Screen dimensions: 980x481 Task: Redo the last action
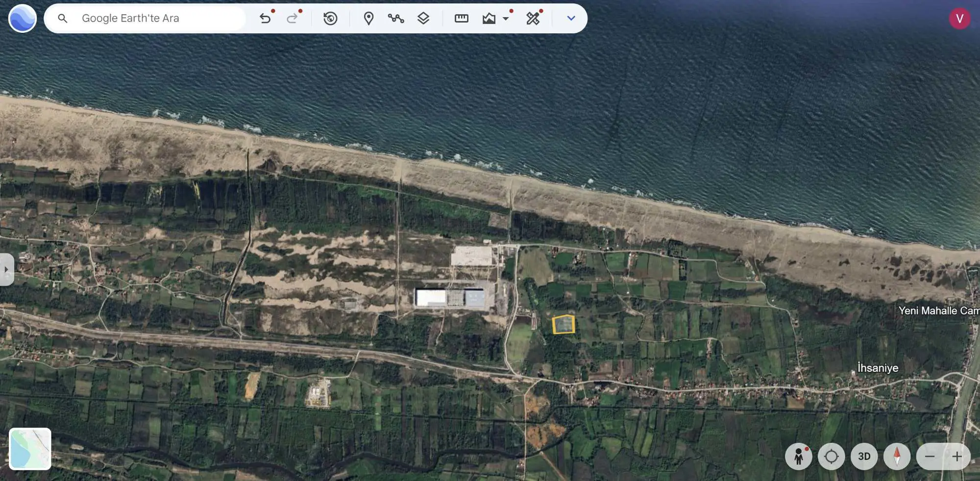point(293,19)
